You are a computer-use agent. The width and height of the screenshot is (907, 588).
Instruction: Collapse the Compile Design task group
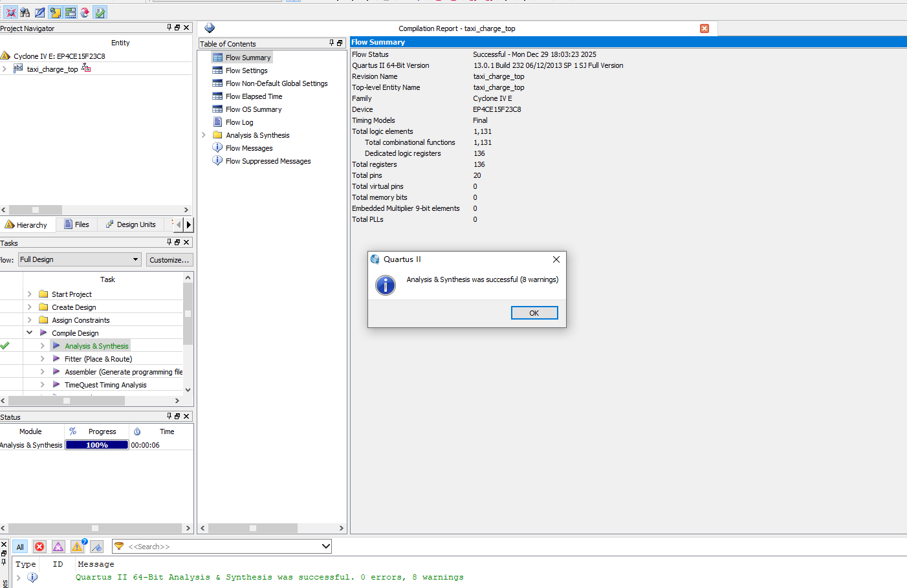tap(29, 332)
